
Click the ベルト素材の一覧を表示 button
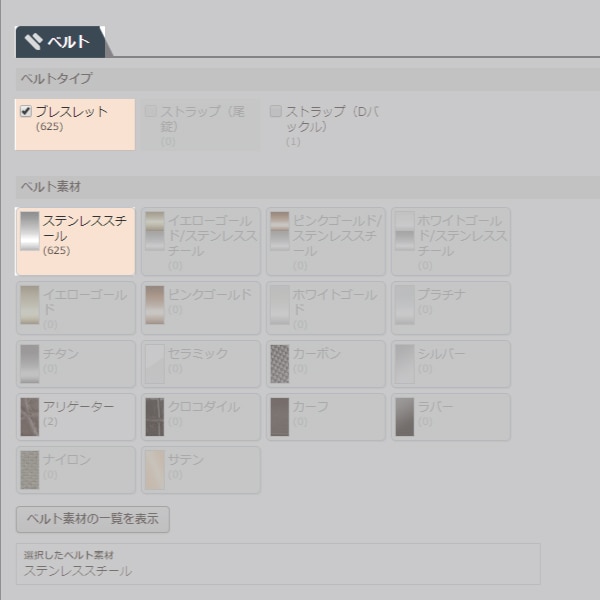[x=93, y=519]
